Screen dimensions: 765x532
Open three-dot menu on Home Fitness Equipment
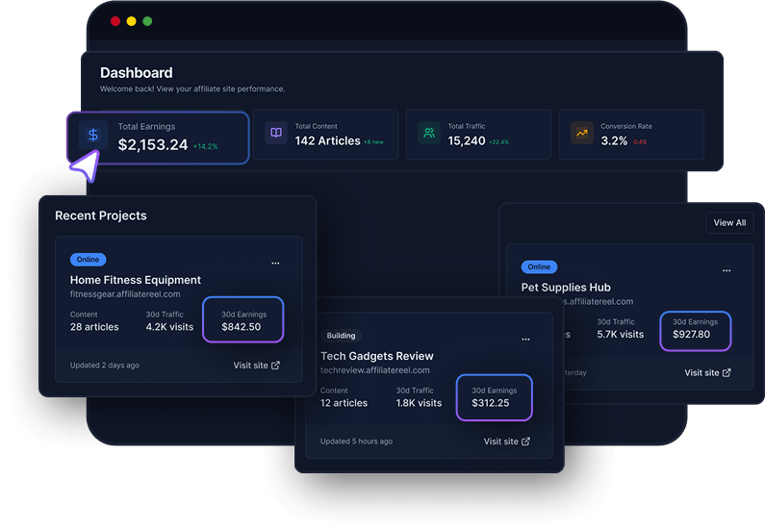click(275, 263)
